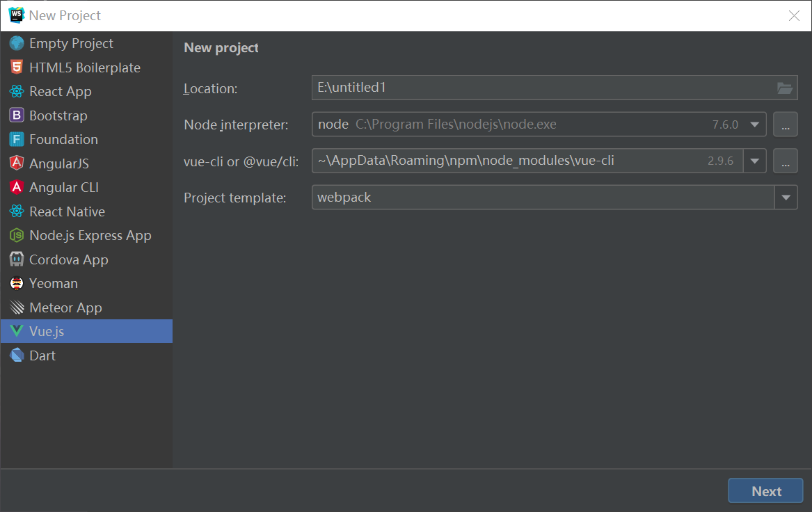This screenshot has height=512, width=812.
Task: Click the React Native atom icon
Action: click(17, 211)
